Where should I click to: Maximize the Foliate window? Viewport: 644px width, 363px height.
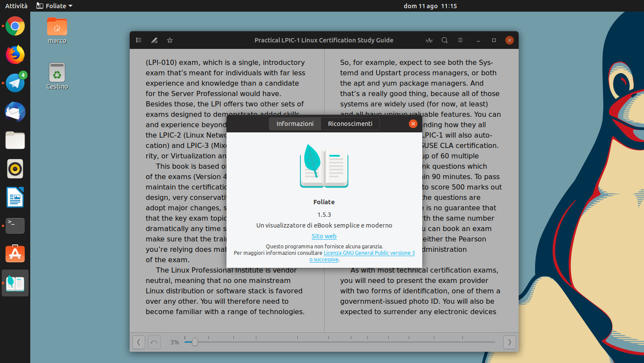coord(494,40)
